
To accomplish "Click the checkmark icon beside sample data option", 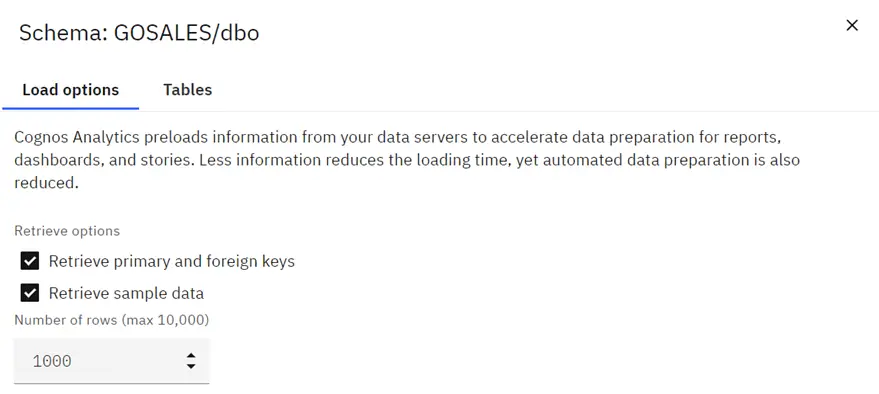I will pos(30,293).
